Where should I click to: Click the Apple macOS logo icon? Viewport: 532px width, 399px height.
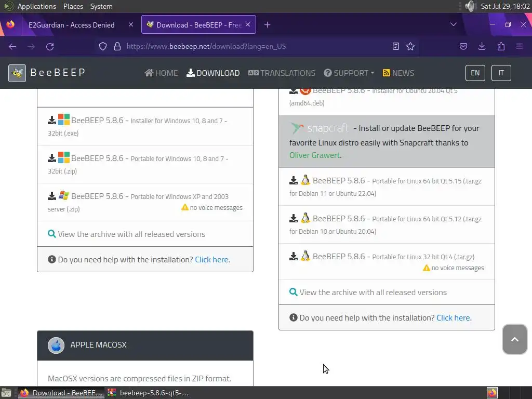[56, 345]
